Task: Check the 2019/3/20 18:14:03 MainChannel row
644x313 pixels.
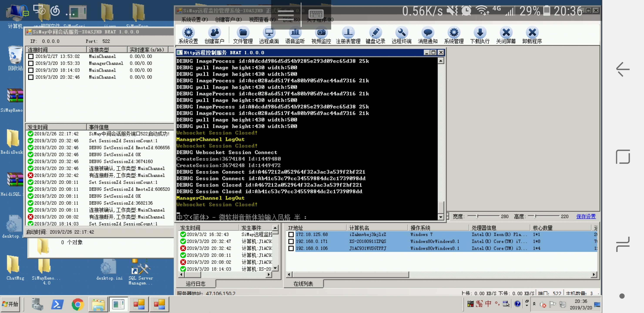Action: pyautogui.click(x=31, y=70)
